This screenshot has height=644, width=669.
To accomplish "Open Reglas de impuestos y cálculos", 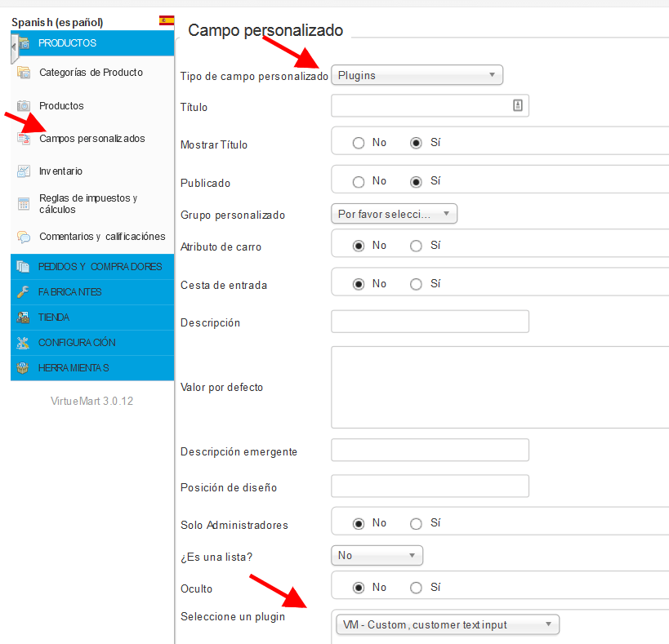I will [x=88, y=204].
